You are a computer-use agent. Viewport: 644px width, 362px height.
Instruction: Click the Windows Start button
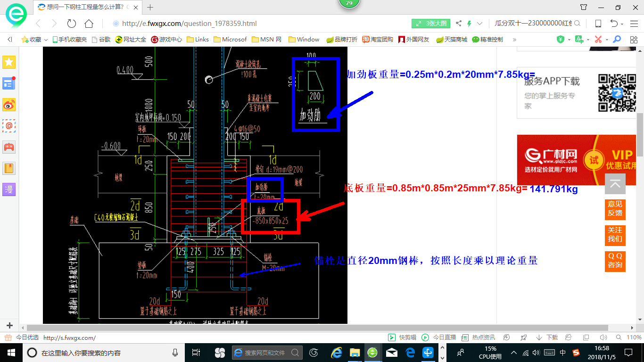point(11,352)
